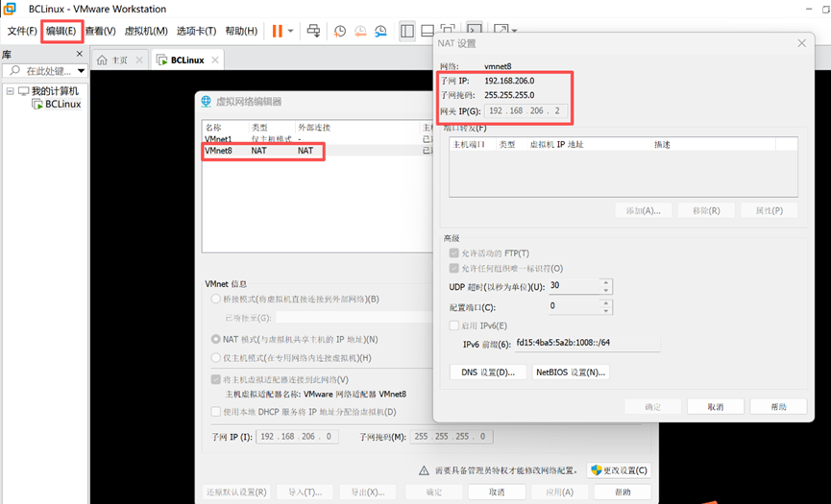This screenshot has height=504, width=831.
Task: Close the 主页 tab
Action: pos(139,60)
